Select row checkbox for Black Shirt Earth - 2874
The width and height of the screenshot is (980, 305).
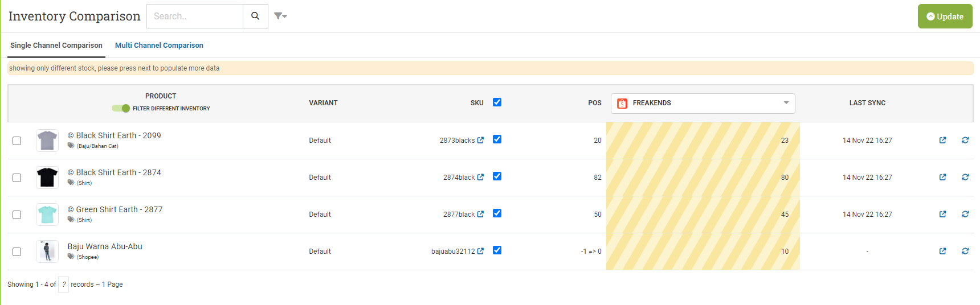[17, 178]
